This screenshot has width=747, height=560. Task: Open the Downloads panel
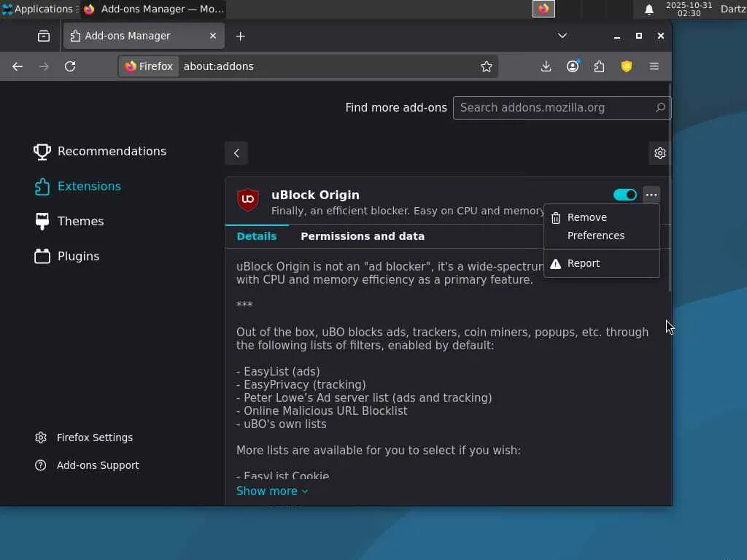[546, 66]
